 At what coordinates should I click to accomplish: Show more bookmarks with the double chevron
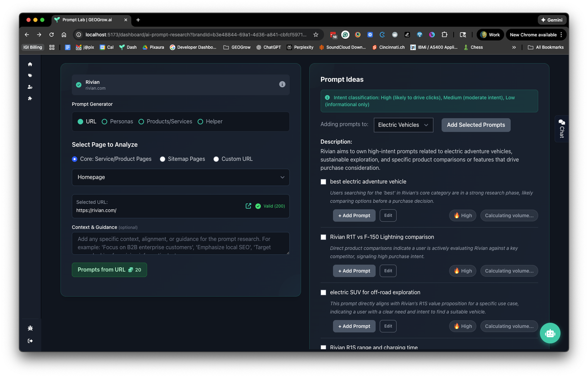point(514,48)
